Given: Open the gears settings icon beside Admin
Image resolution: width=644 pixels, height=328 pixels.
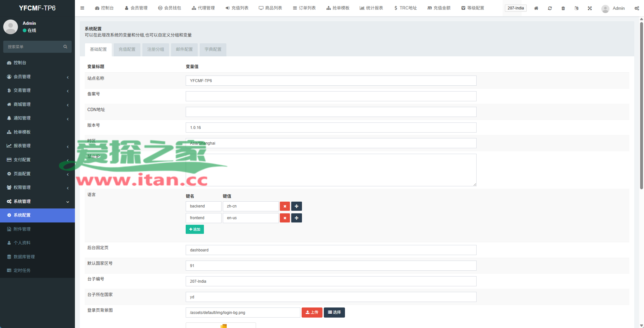Looking at the screenshot, I should coord(637,8).
